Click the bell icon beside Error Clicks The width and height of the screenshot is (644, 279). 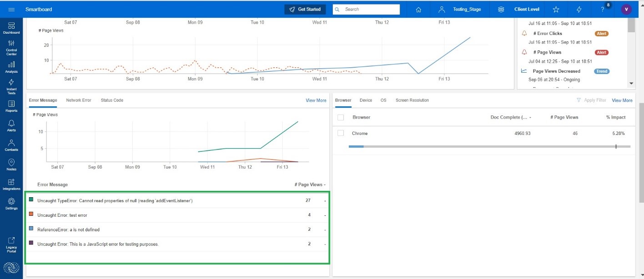(524, 33)
